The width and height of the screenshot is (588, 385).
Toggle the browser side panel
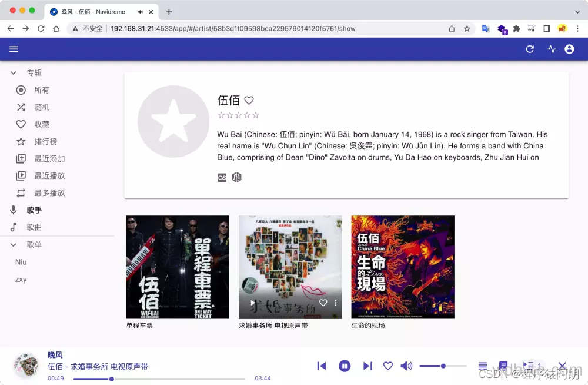547,28
